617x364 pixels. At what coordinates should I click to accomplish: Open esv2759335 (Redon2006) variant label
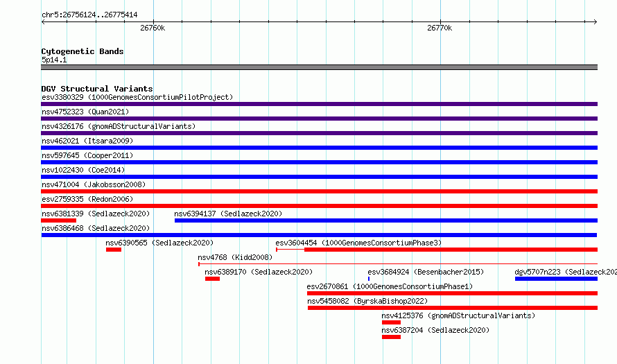point(87,199)
